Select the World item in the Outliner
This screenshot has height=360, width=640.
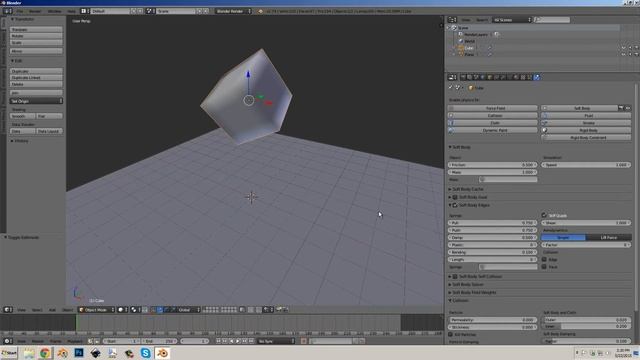(x=470, y=41)
